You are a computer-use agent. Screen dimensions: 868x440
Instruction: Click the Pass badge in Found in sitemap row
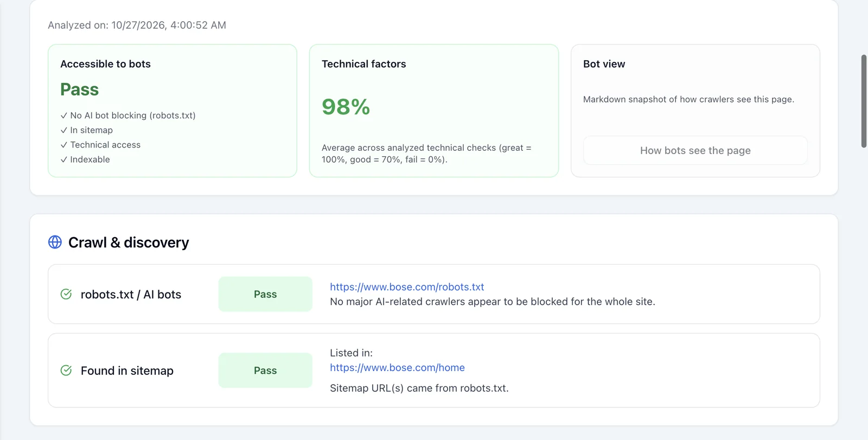[265, 371]
